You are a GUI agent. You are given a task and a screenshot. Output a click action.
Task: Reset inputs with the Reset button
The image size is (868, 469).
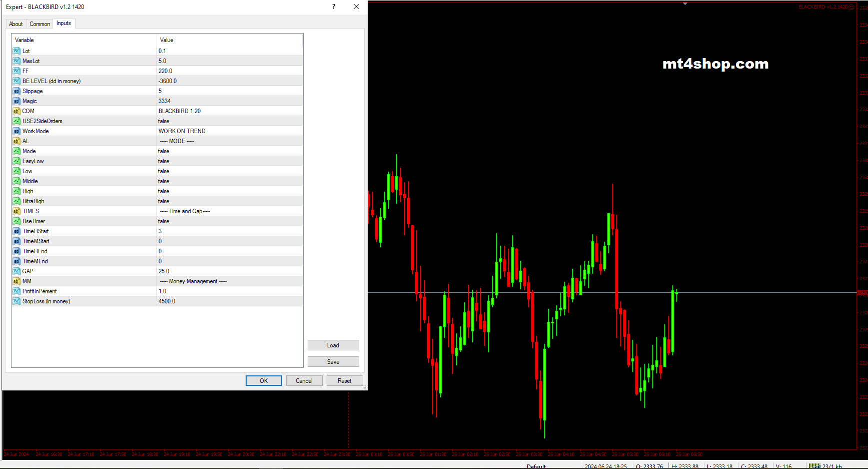point(345,381)
